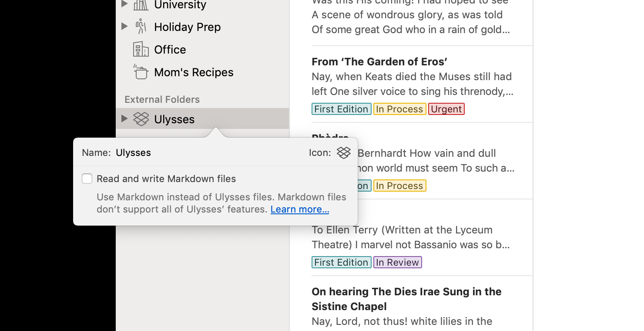Viewport: 644px width, 331px height.
Task: Open the sheet From 'The Garden of Eros'
Action: click(422, 84)
